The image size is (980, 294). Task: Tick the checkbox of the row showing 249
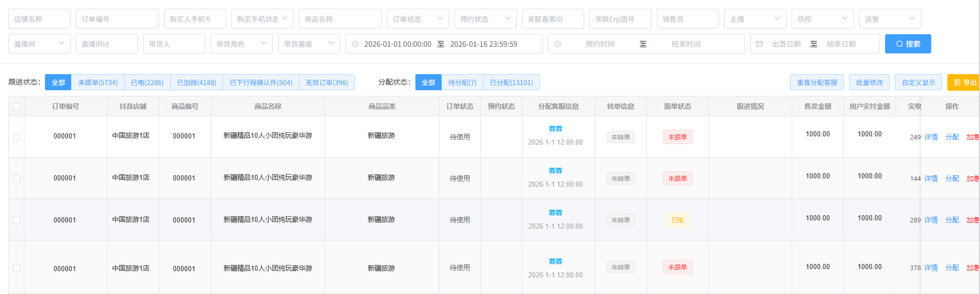(x=17, y=137)
